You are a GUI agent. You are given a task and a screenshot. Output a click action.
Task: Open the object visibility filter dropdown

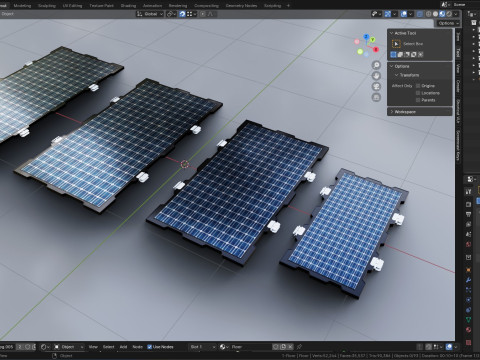(376, 14)
